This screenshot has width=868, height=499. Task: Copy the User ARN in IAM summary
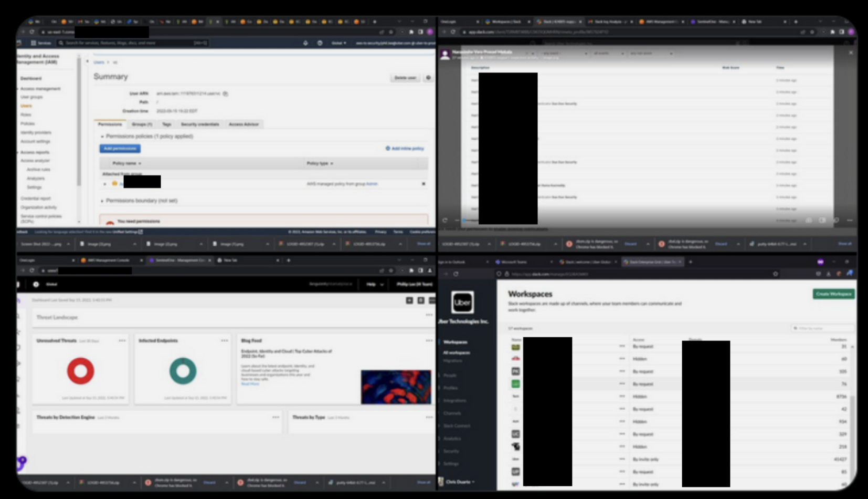pos(226,93)
